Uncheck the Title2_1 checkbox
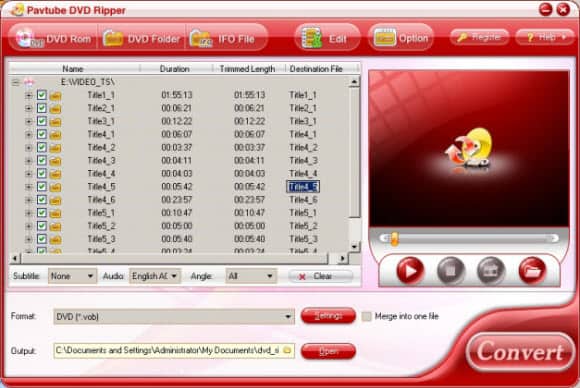The image size is (580, 388). [41, 108]
